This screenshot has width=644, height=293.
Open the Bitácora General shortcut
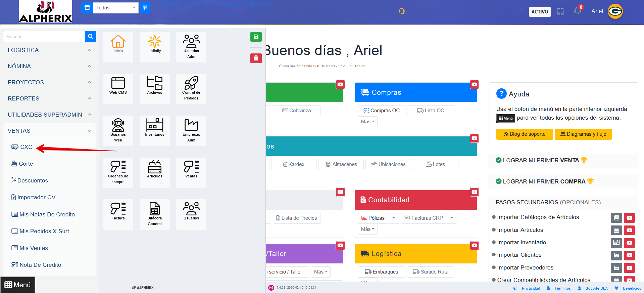[154, 212]
